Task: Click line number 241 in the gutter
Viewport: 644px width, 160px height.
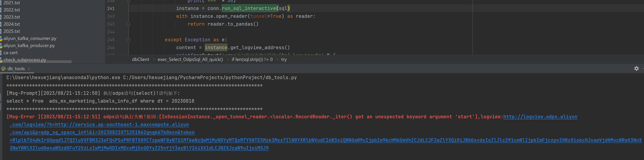Action: tap(111, 9)
